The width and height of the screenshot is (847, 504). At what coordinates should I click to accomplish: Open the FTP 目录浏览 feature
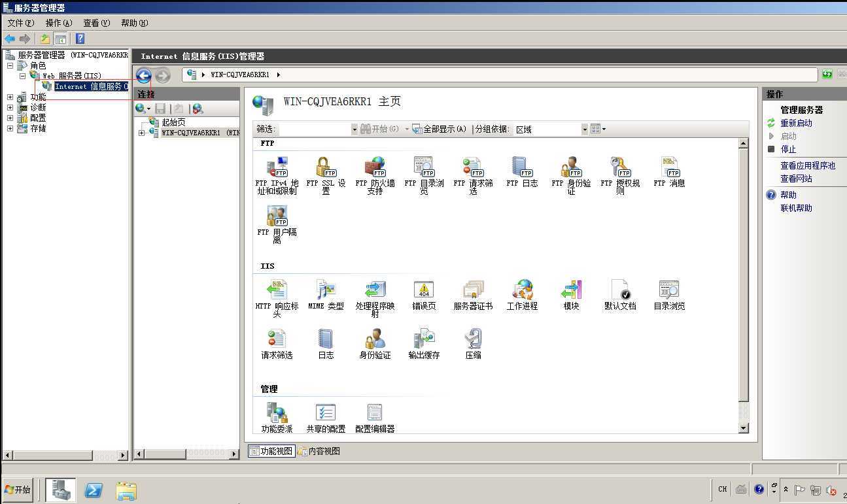(424, 175)
